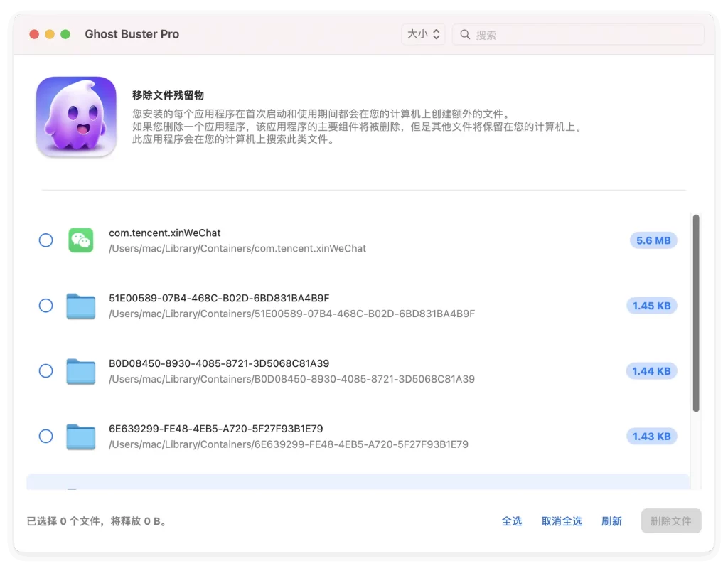Open the 大小 sort dropdown
Image resolution: width=728 pixels, height=566 pixels.
(423, 34)
